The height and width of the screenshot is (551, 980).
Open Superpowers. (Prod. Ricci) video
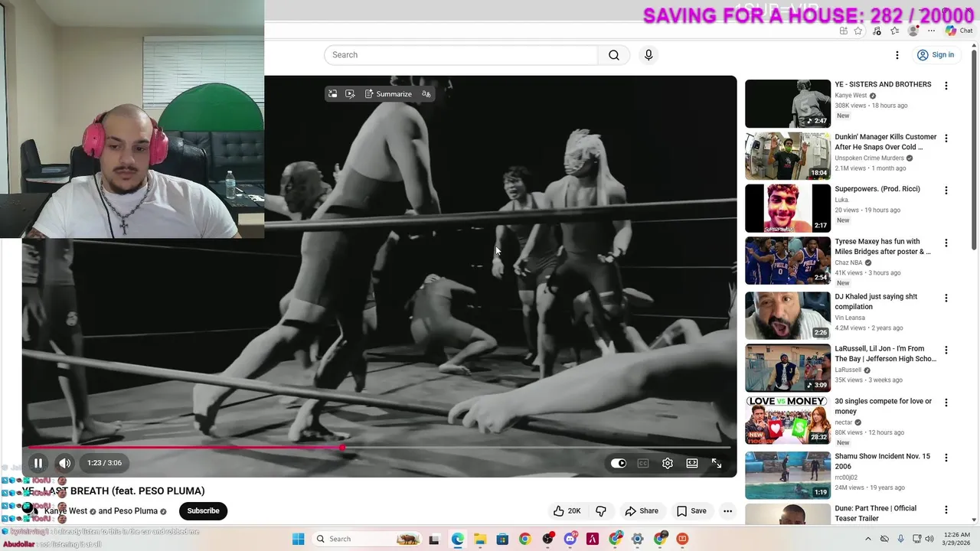pyautogui.click(x=877, y=189)
